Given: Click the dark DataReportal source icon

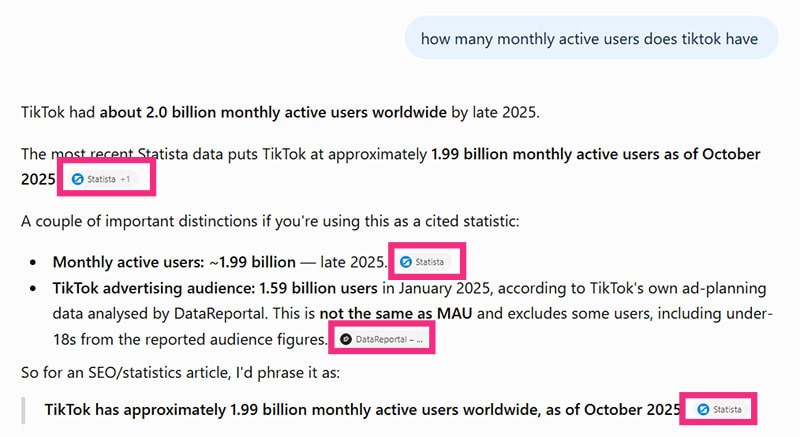Looking at the screenshot, I should 346,339.
